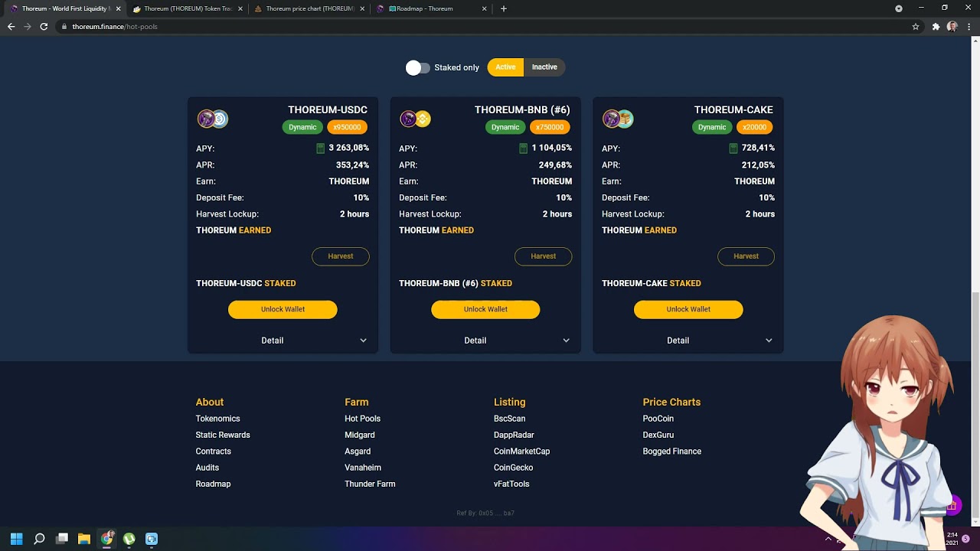Screen dimensions: 980x551
Task: Open PooCoin price chart link
Action: (658, 419)
